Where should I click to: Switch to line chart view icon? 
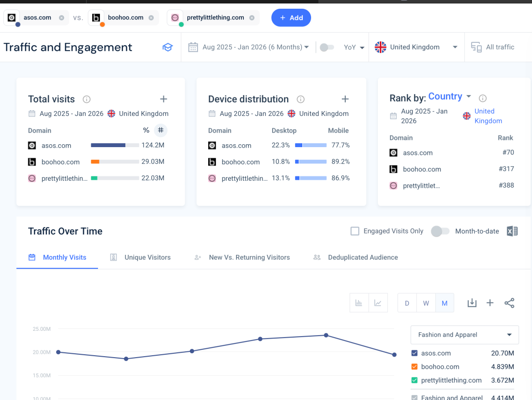378,303
